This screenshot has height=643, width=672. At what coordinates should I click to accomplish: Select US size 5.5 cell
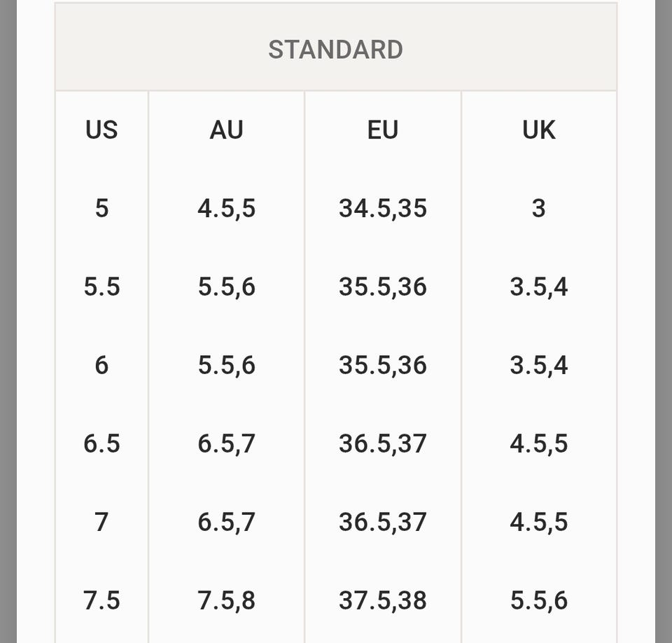click(101, 286)
